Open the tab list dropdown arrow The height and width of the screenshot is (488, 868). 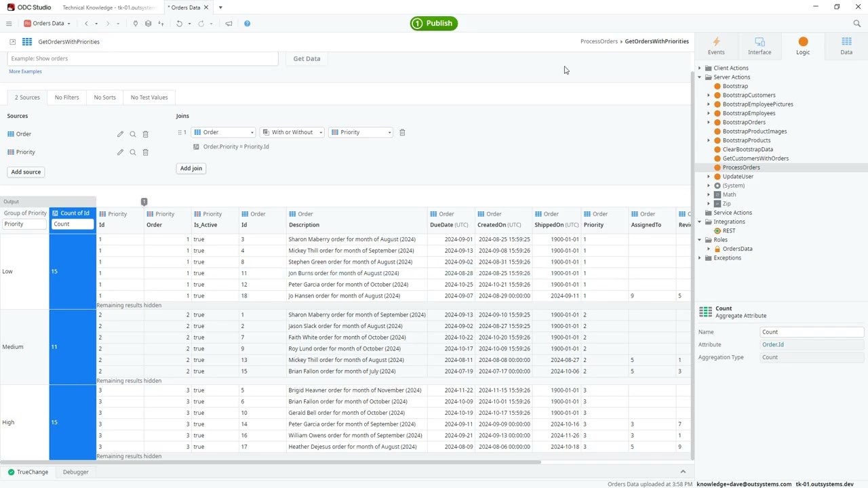click(220, 7)
